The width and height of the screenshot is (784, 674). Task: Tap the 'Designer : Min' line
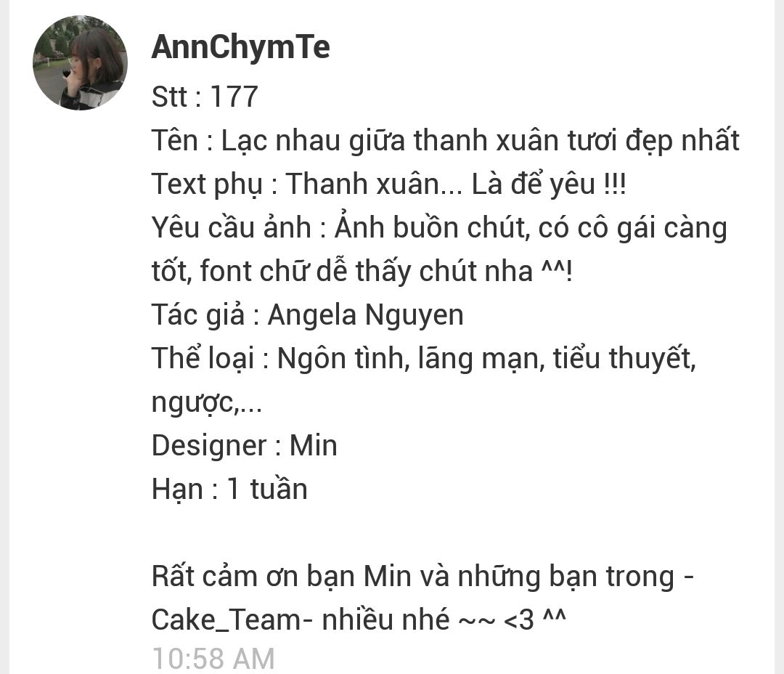(x=244, y=445)
